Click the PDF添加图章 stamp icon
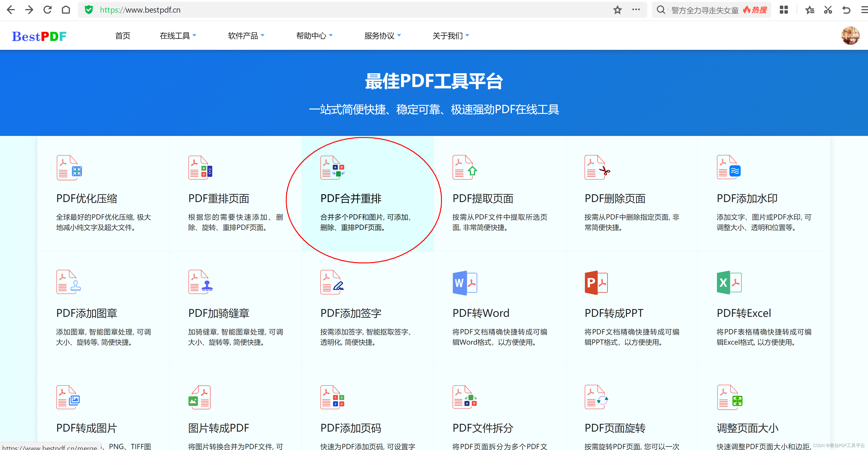Image resolution: width=868 pixels, height=450 pixels. pyautogui.click(x=69, y=282)
